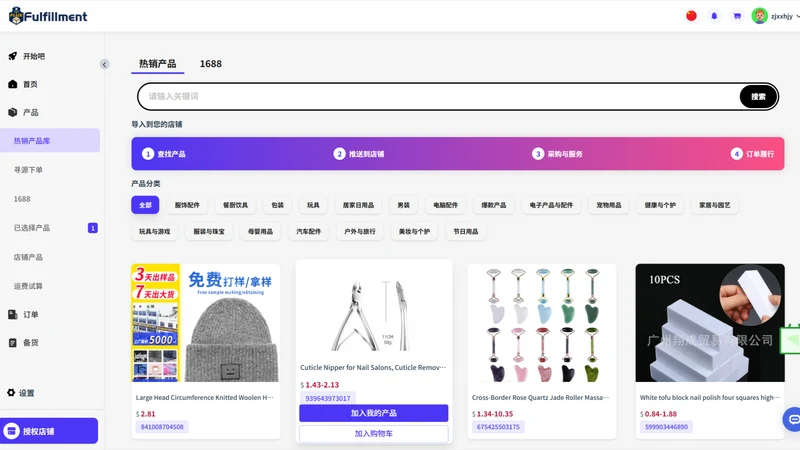Filter by 玩具与游戏 category

(155, 232)
